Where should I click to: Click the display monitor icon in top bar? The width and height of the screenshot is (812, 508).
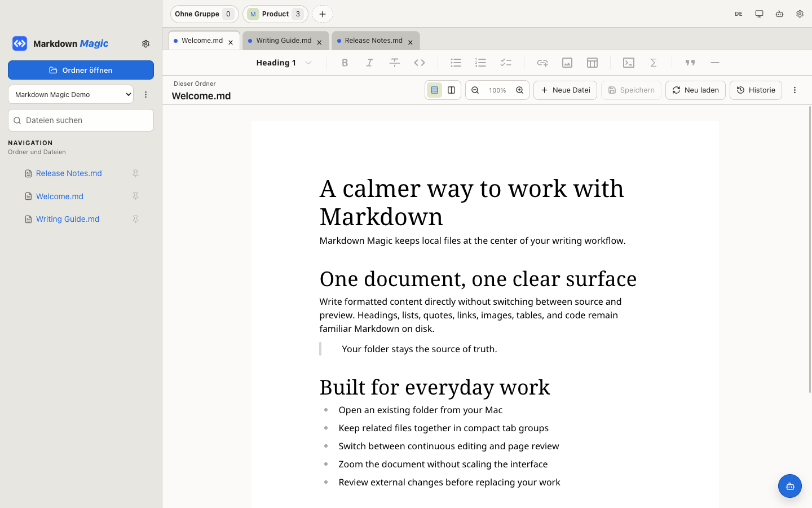[759, 14]
